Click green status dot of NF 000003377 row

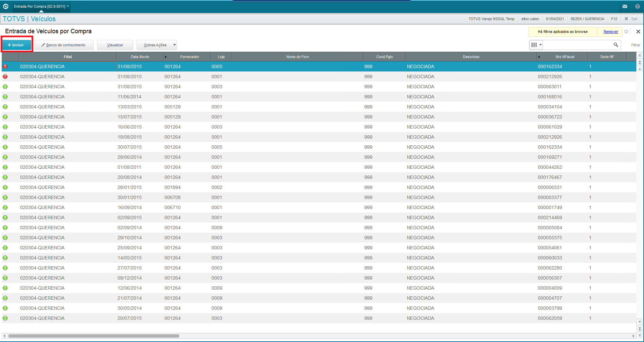pyautogui.click(x=5, y=197)
